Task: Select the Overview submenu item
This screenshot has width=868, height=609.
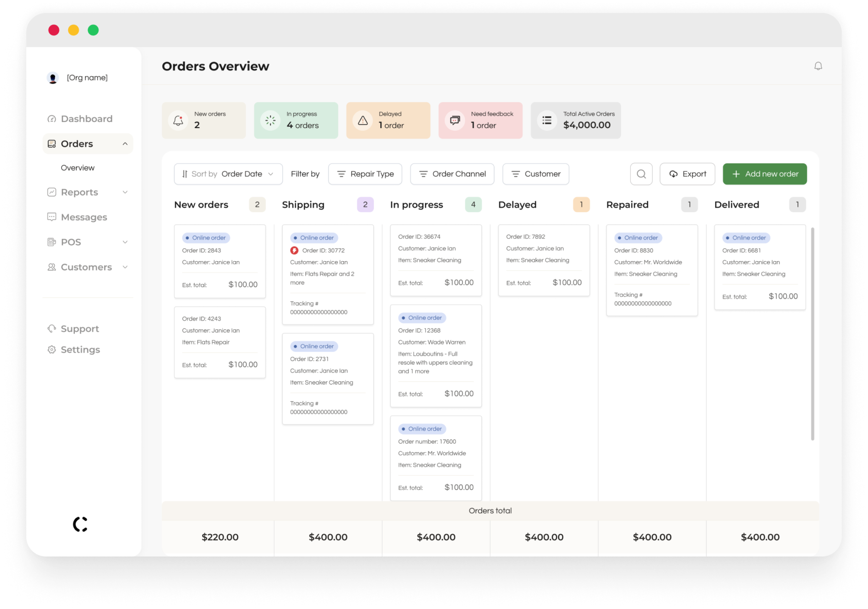Action: coord(78,168)
